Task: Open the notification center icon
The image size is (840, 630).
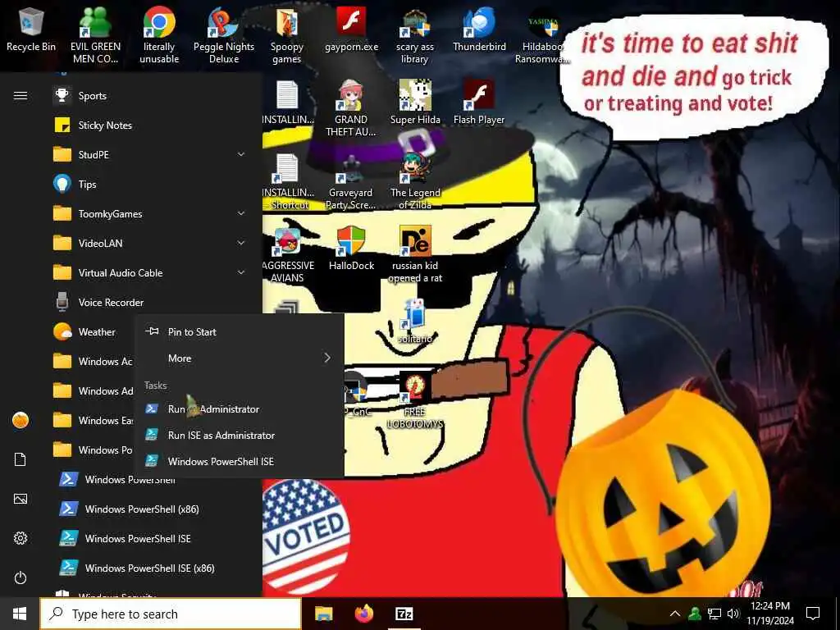Action: [813, 614]
